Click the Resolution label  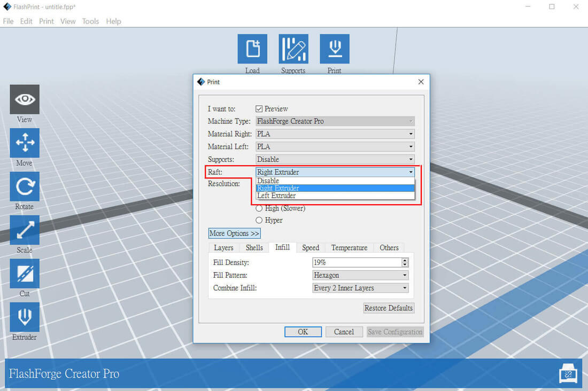click(224, 184)
